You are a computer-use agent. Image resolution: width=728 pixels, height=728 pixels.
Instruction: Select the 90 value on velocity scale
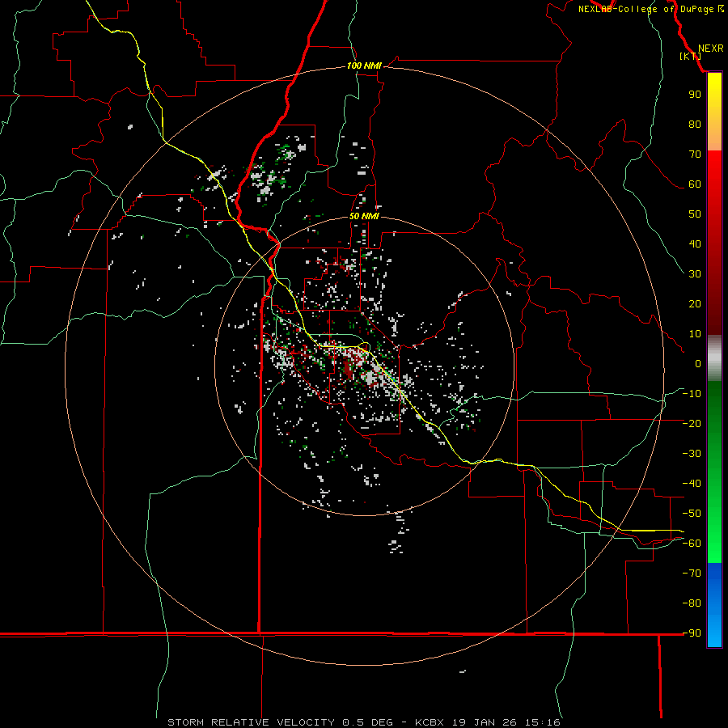[x=695, y=95]
